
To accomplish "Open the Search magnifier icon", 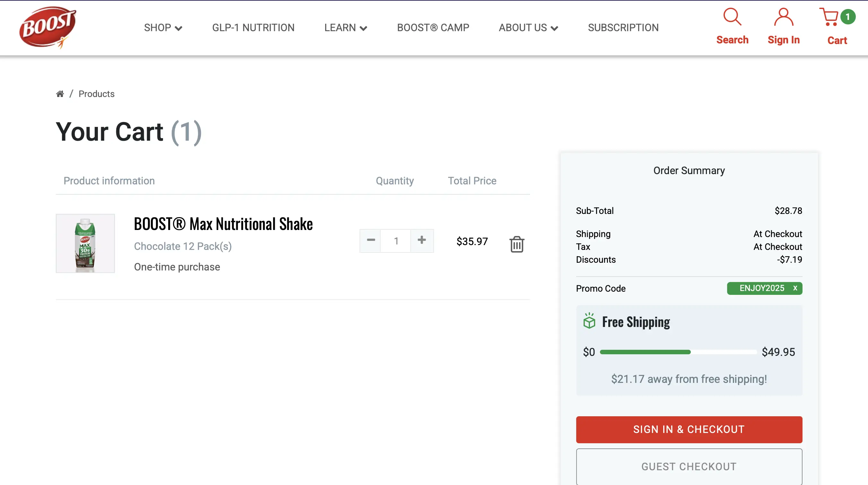I will point(732,17).
